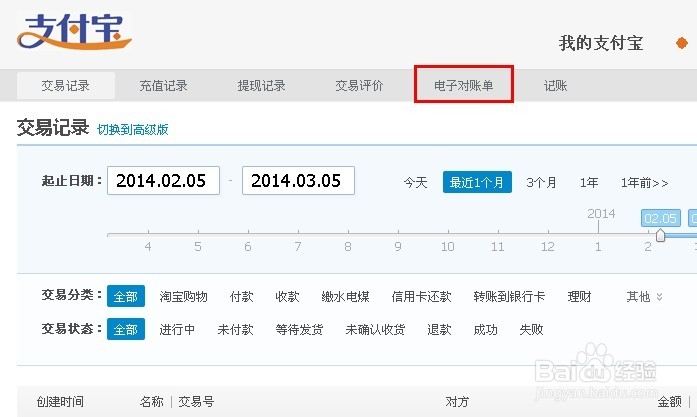Switch to the 充值记录 tab
697x417 pixels.
(x=163, y=86)
